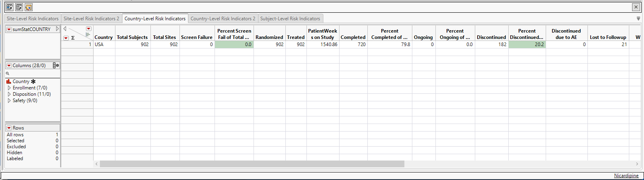Click the green 0.0 Percent Screen Fail cell
644x180 pixels.
pos(234,45)
